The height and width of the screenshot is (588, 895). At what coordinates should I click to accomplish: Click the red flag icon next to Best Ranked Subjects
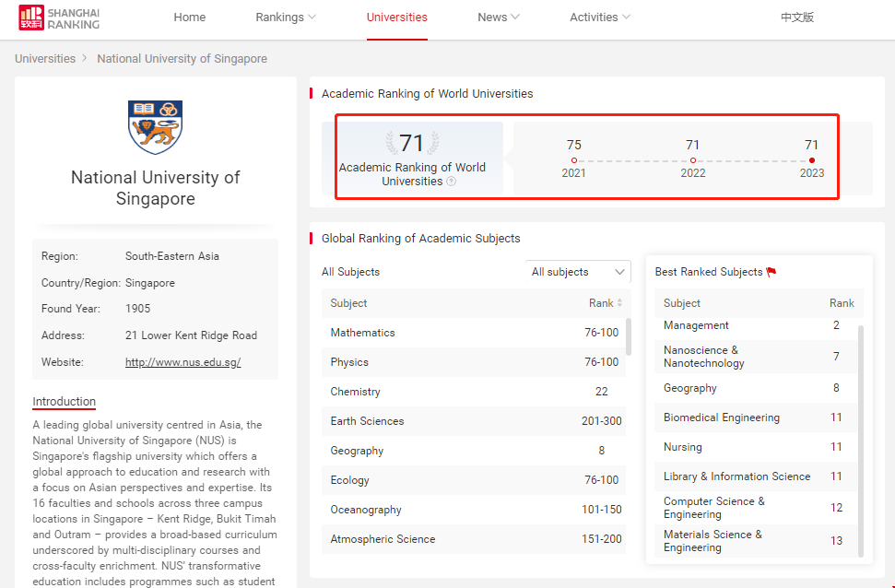pos(771,272)
